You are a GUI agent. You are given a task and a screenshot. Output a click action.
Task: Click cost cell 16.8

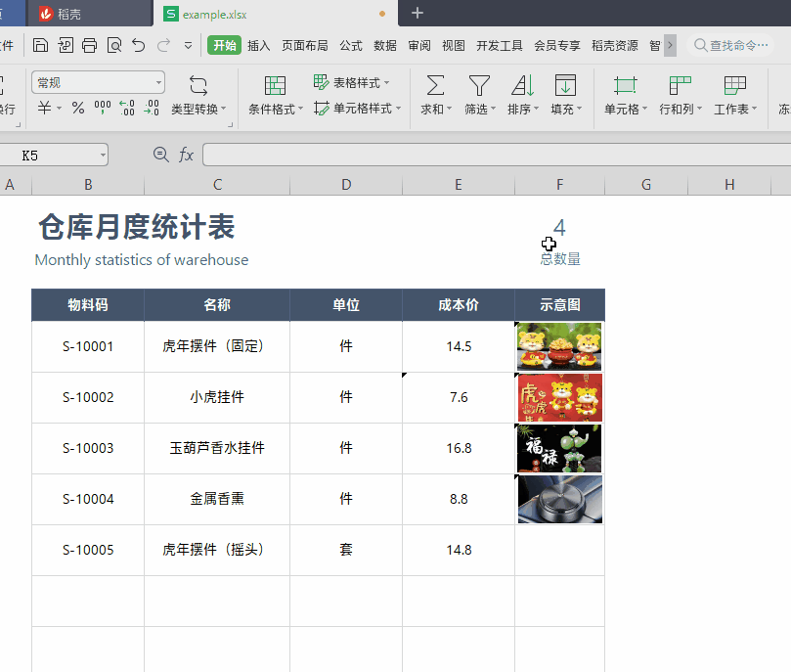click(x=459, y=449)
